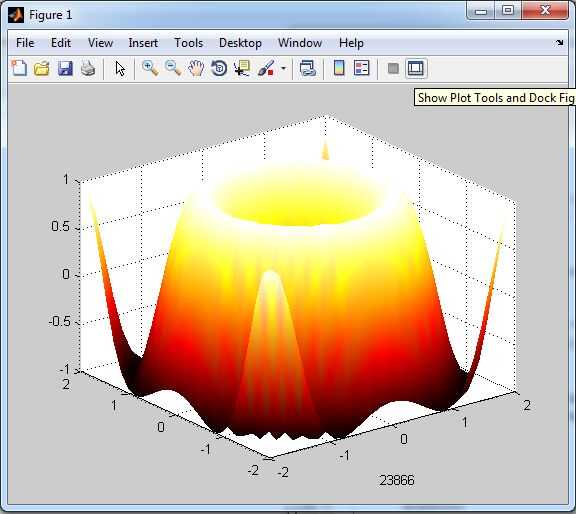The width and height of the screenshot is (576, 514).
Task: Save figure using the floppy disk icon
Action: point(65,68)
